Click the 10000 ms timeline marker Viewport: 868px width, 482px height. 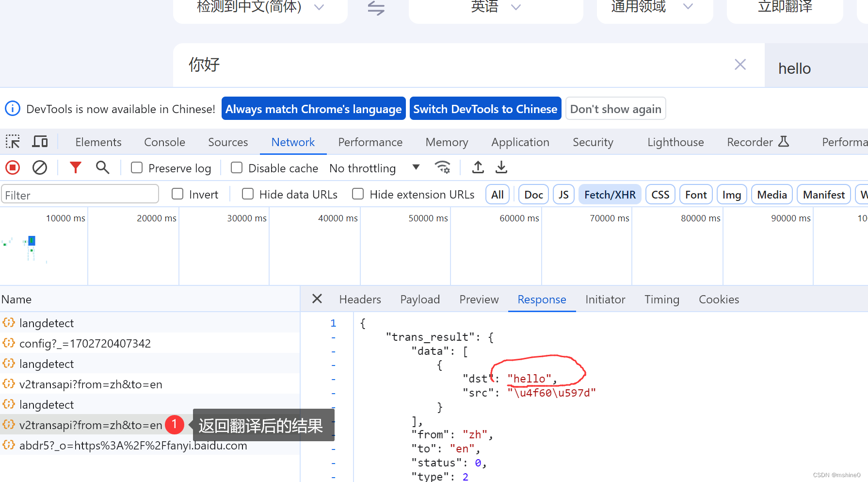(x=65, y=218)
